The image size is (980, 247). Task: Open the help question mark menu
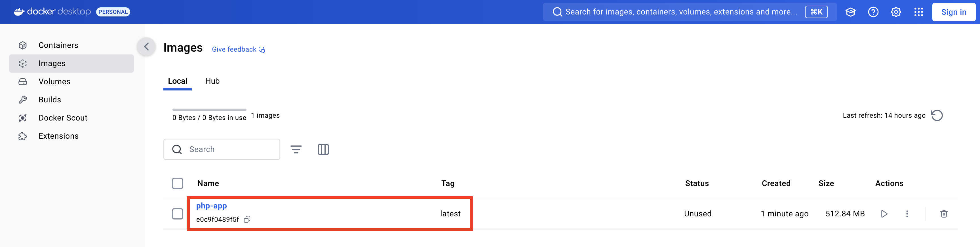coord(873,12)
